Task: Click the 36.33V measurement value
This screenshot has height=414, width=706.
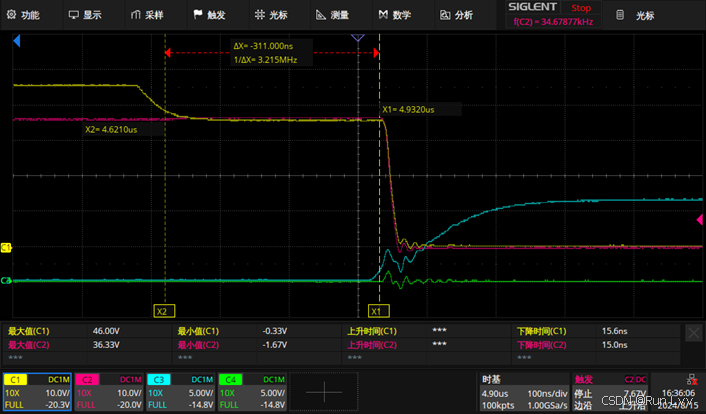Action: [x=106, y=345]
